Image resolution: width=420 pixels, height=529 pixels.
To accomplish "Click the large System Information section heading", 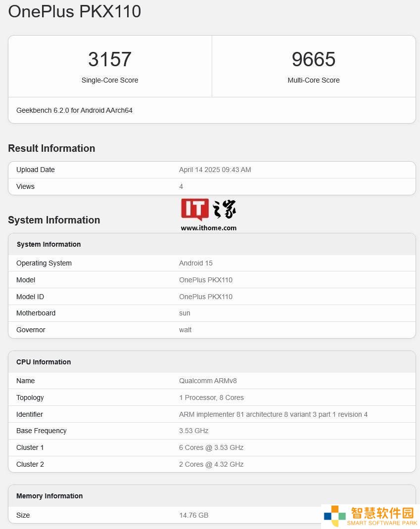I will pyautogui.click(x=54, y=220).
